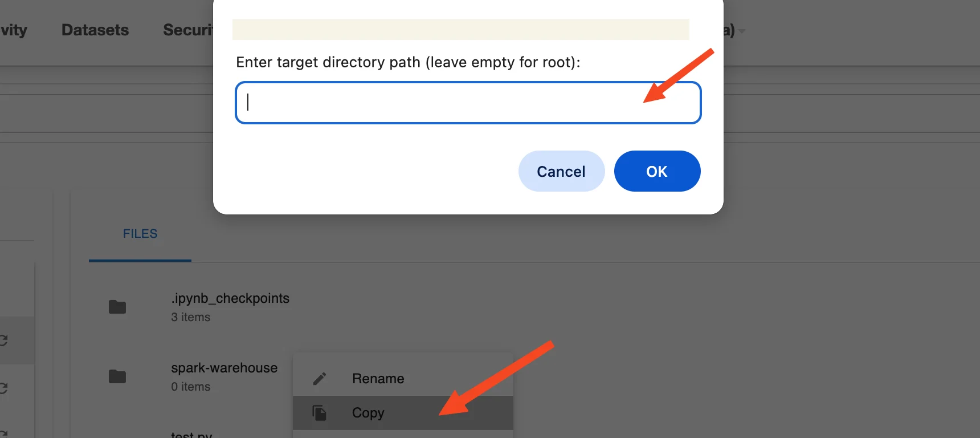Click the beige banner at dialog top
980x438 pixels.
pos(460,29)
